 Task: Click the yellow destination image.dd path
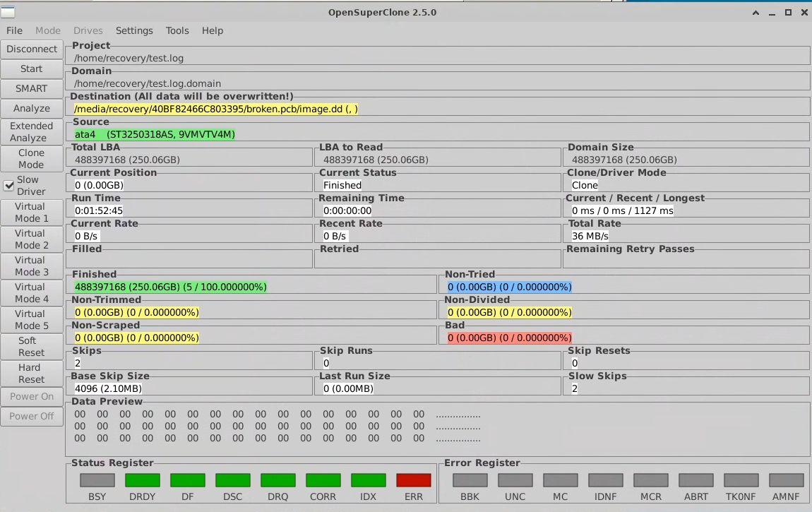tap(216, 109)
